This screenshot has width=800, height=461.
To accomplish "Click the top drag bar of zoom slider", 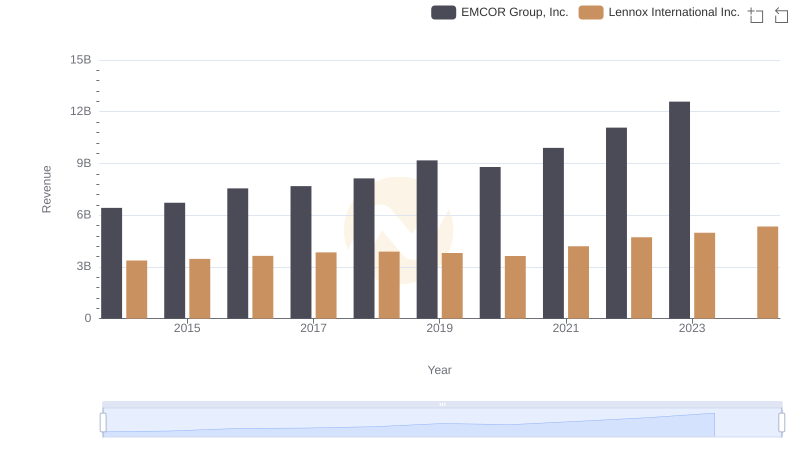I will pyautogui.click(x=442, y=404).
